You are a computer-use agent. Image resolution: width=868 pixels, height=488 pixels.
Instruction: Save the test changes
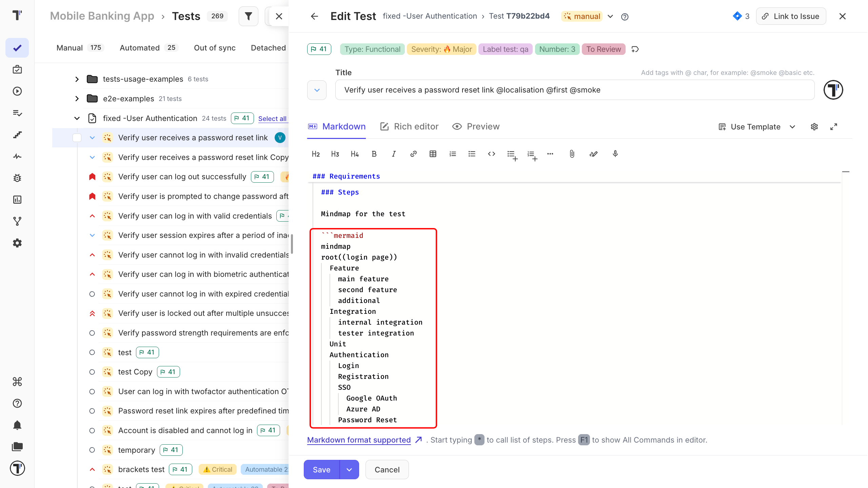pyautogui.click(x=322, y=470)
